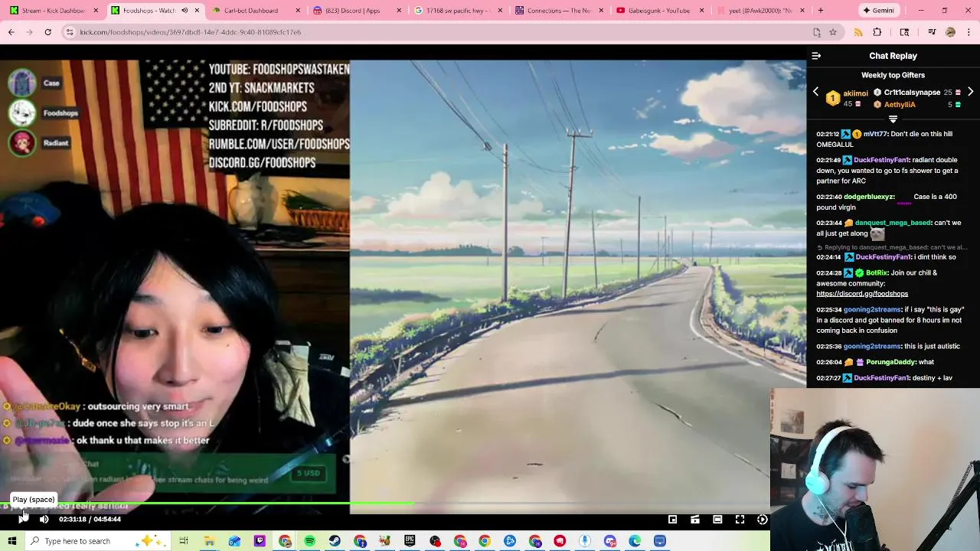The width and height of the screenshot is (980, 551).
Task: Go forward in browser
Action: tap(29, 32)
